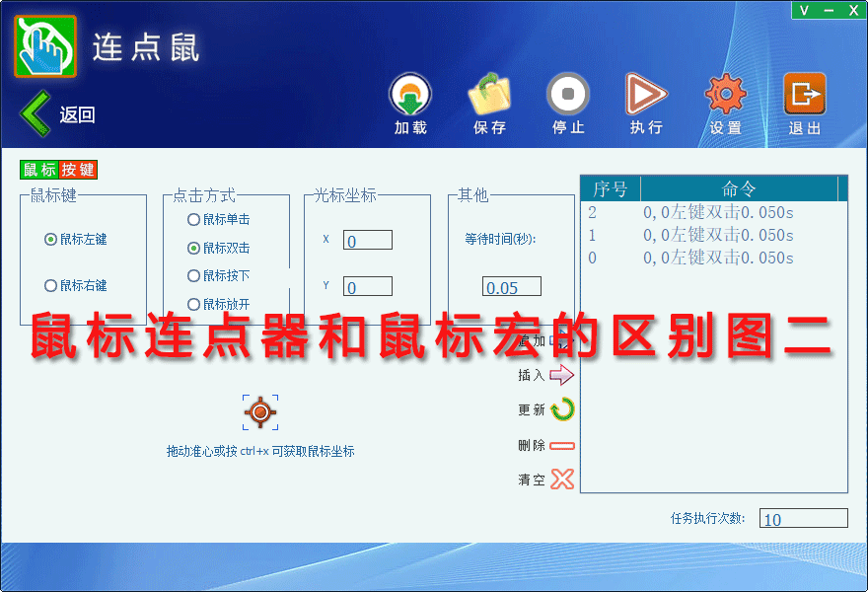Choose 鼠标放开 click mode

click(x=193, y=304)
